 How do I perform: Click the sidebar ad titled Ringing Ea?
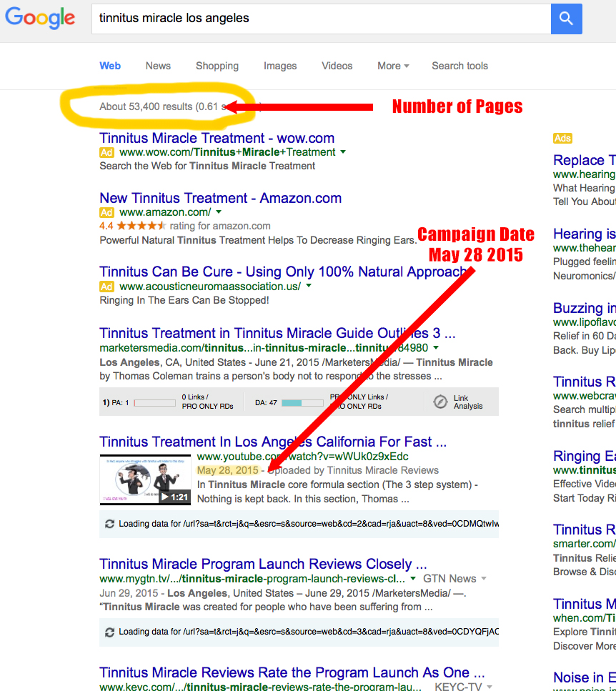click(x=585, y=456)
